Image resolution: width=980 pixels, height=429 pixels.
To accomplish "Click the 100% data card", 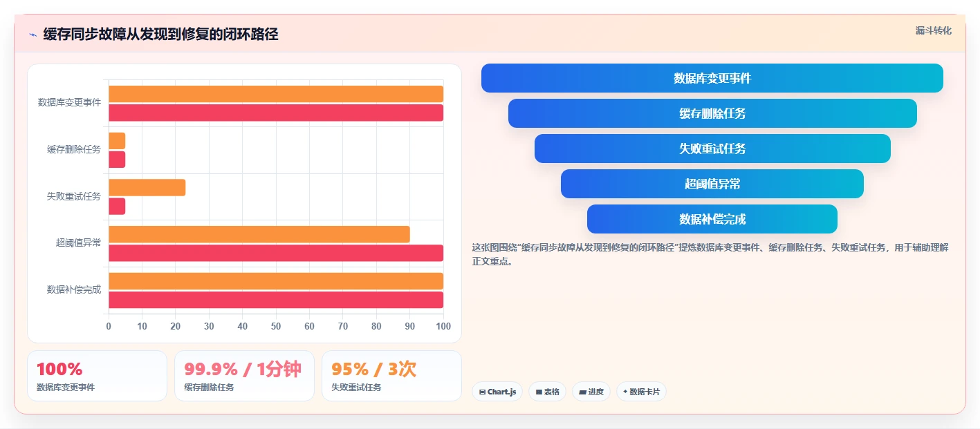I will [x=97, y=376].
